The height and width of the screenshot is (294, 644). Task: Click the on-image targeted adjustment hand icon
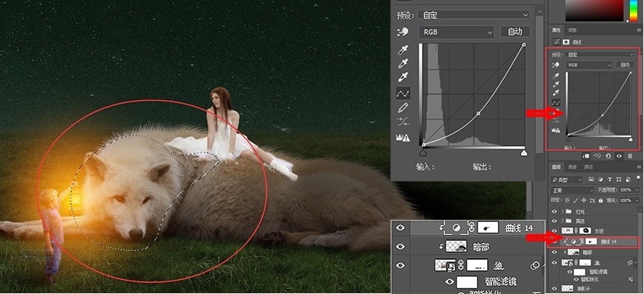click(403, 32)
